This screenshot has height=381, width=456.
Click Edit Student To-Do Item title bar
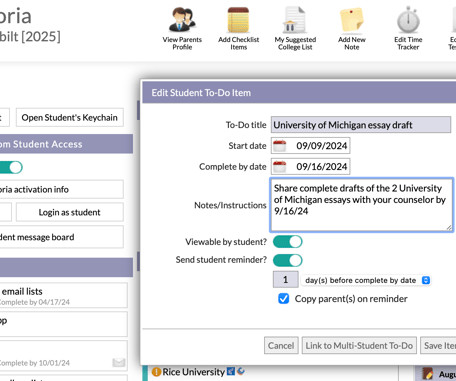pyautogui.click(x=299, y=93)
